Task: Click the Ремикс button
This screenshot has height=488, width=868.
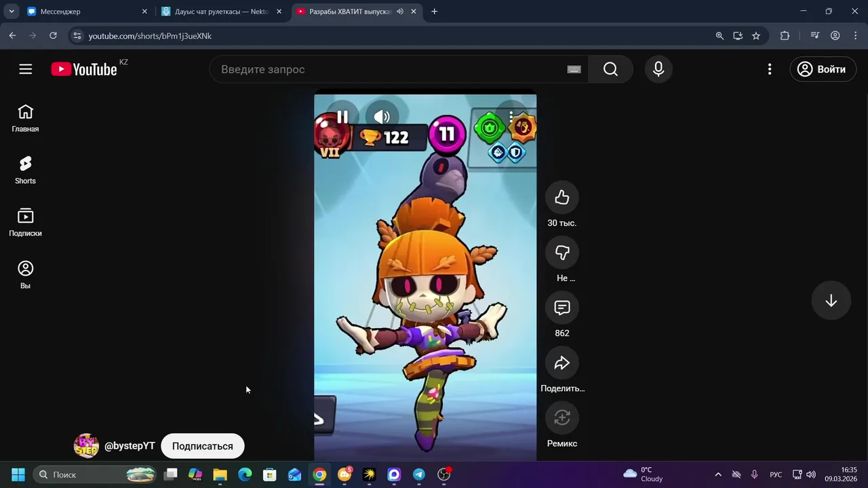Action: (561, 418)
